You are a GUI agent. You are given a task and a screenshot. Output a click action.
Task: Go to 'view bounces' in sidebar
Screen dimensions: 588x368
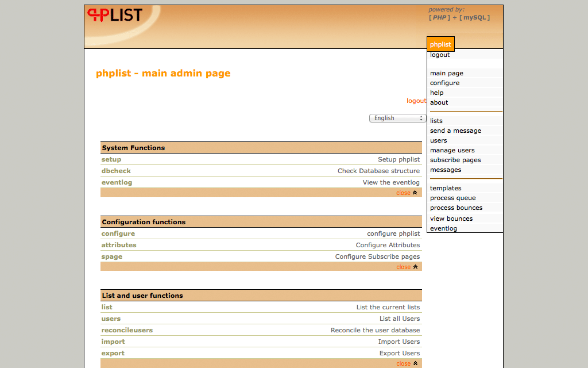point(451,218)
